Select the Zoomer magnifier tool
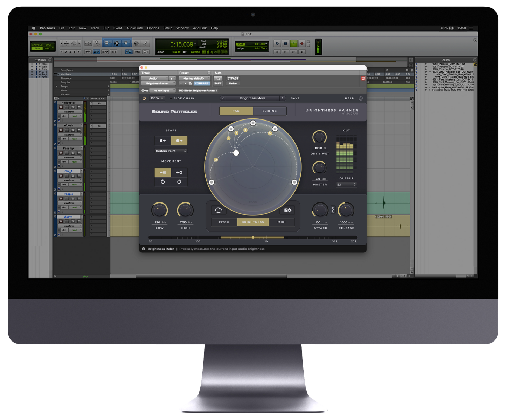506x420 pixels. pyautogui.click(x=97, y=43)
